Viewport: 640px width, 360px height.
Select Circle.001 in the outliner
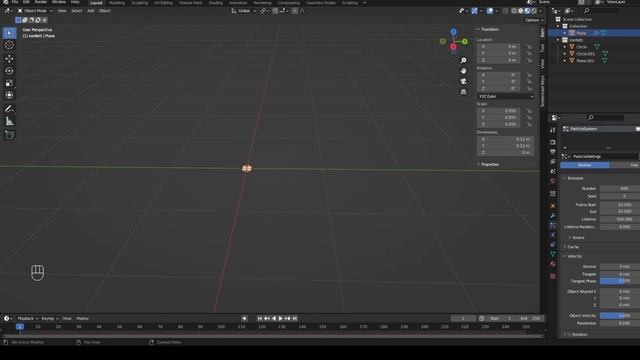pos(585,54)
